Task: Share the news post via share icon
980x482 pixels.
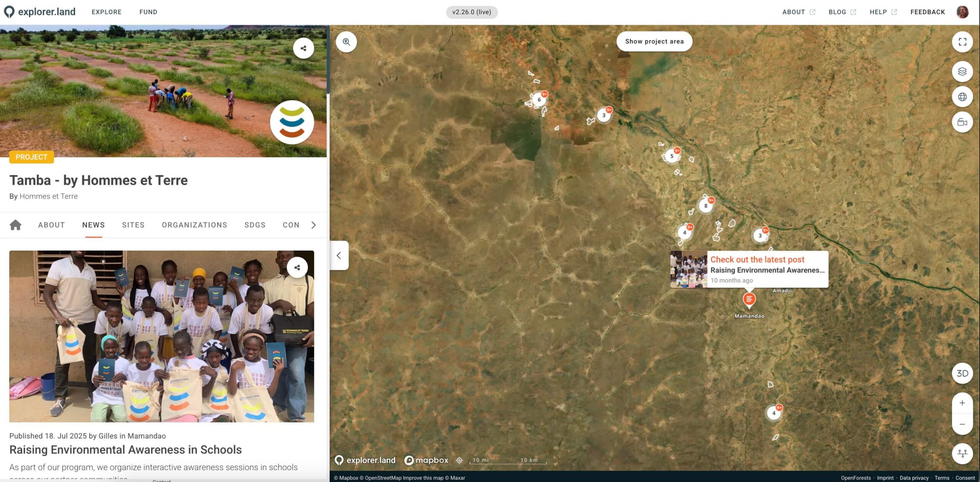Action: coord(297,267)
